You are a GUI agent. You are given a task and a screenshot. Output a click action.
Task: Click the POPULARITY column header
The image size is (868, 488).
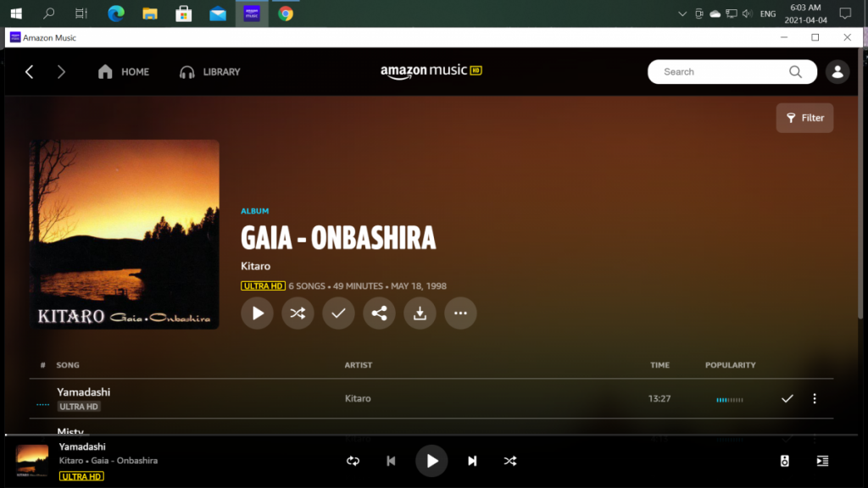730,365
